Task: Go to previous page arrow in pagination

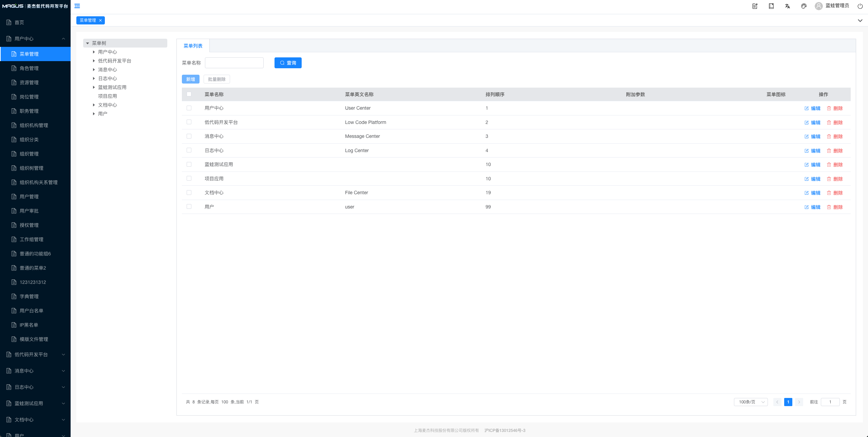Action: click(x=777, y=402)
